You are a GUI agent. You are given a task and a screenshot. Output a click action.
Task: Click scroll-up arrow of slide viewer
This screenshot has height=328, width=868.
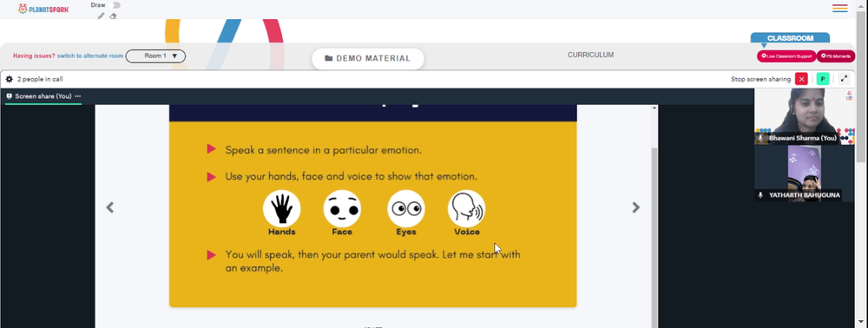point(654,108)
